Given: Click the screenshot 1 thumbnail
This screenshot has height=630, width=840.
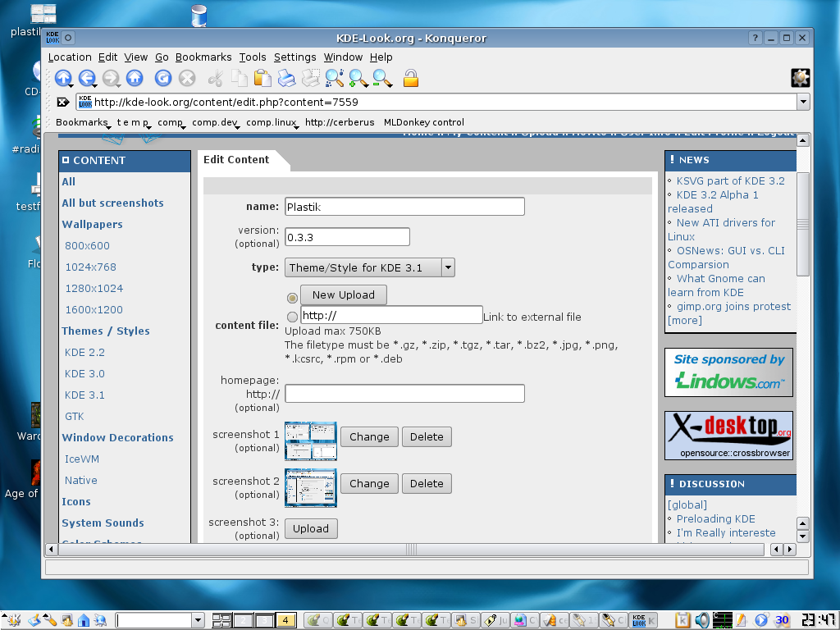Looking at the screenshot, I should [x=311, y=441].
